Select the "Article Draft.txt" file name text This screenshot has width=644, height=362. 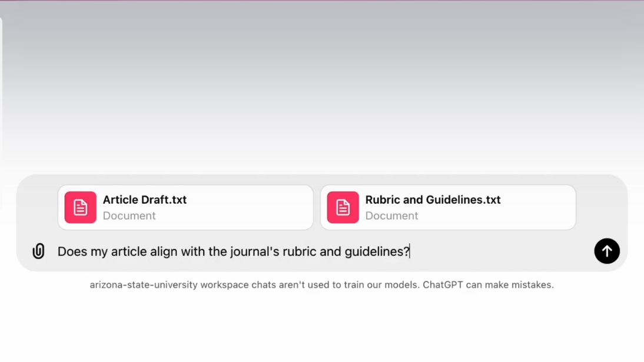tap(145, 200)
